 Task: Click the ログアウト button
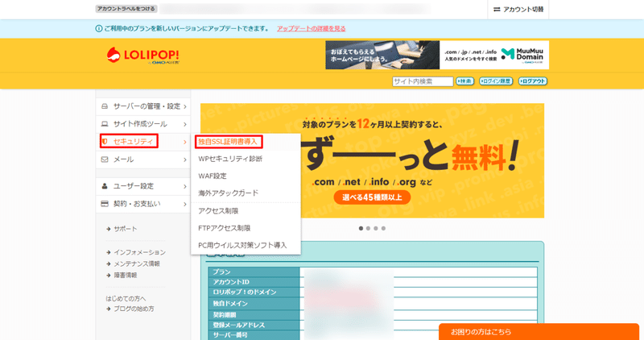(533, 81)
